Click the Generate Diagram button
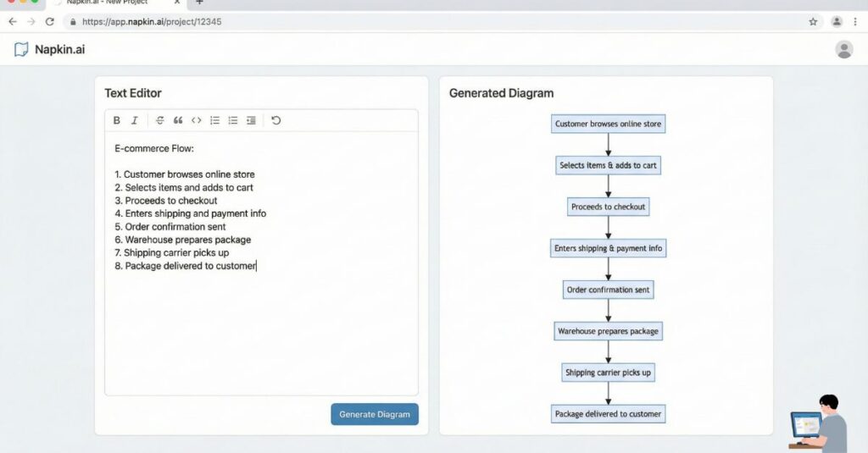This screenshot has height=453, width=868. 375,414
